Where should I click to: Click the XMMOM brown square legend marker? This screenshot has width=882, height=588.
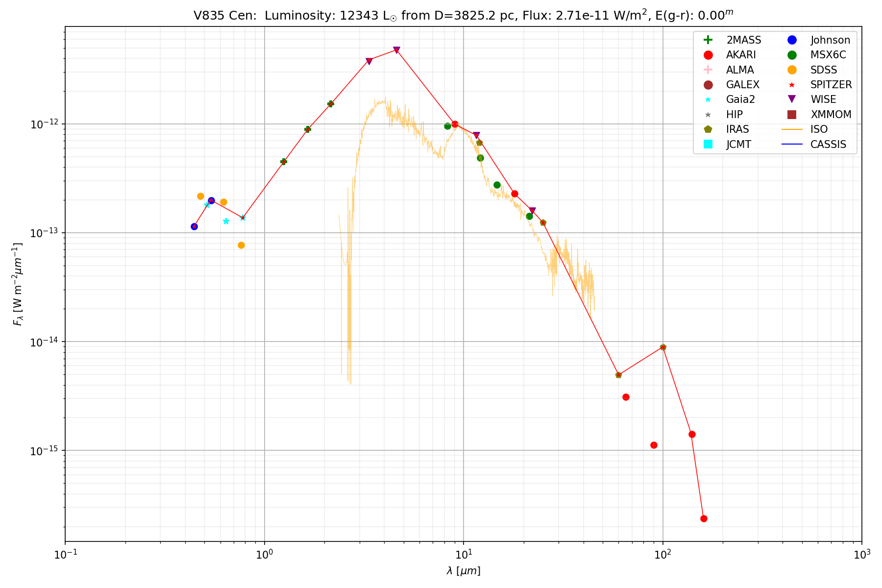(792, 115)
